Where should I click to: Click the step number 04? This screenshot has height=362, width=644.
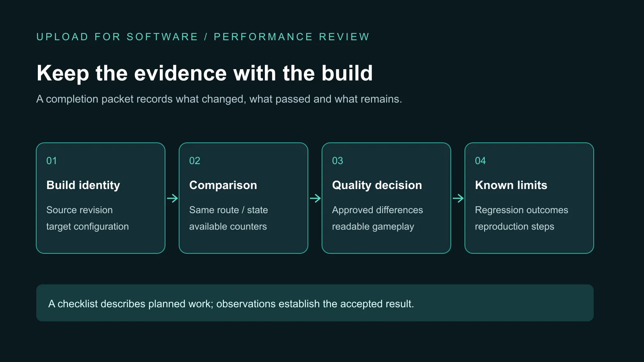click(481, 161)
